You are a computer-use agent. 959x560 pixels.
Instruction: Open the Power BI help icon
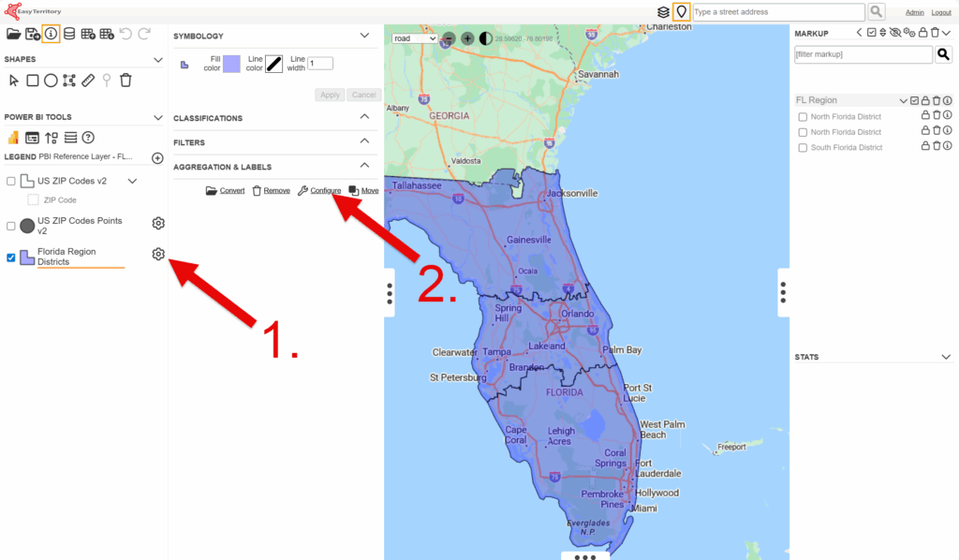[88, 138]
